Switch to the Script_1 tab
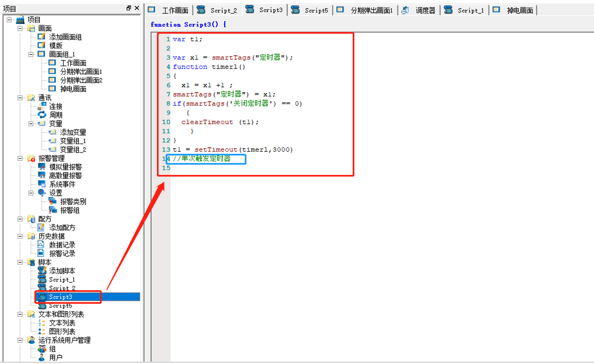Screen dimensions: 594x364 [x=465, y=10]
